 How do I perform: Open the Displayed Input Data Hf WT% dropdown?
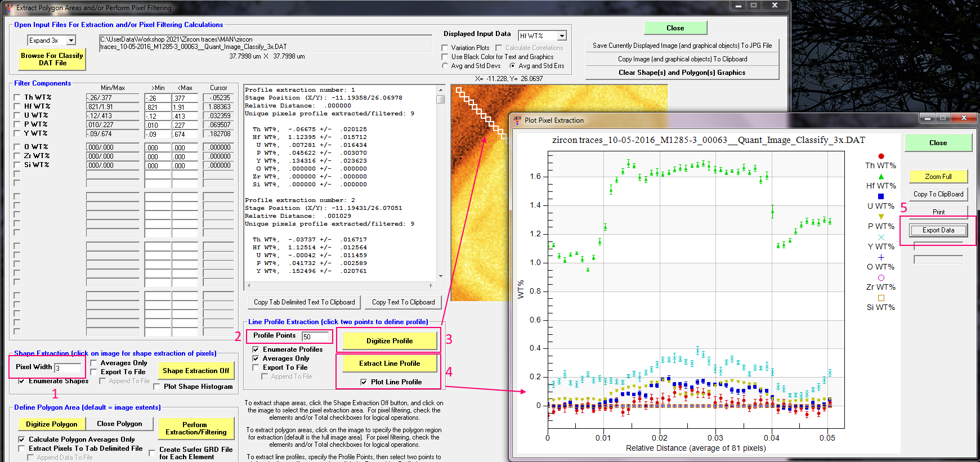tap(562, 36)
